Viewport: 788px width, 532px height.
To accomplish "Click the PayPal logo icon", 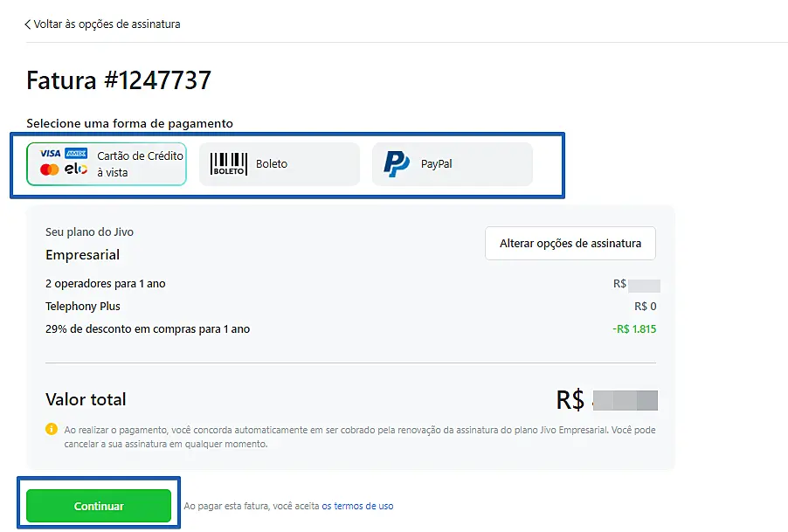I will click(397, 163).
